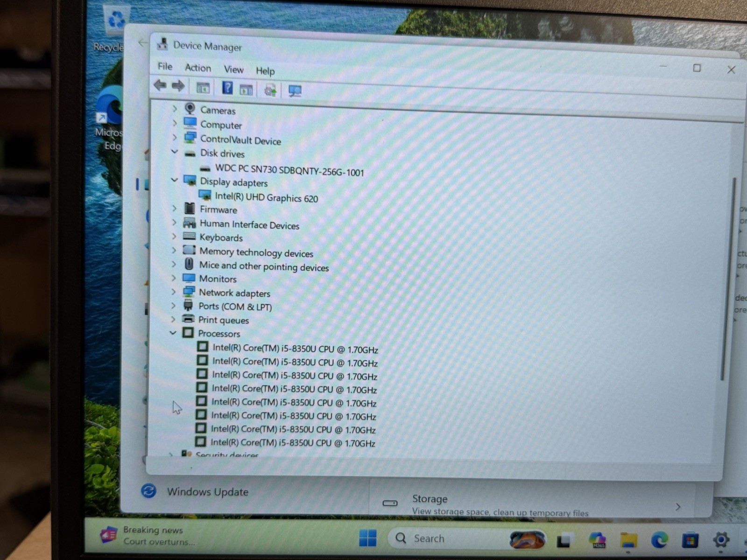Expand the Memory technology devices category

pyautogui.click(x=174, y=250)
